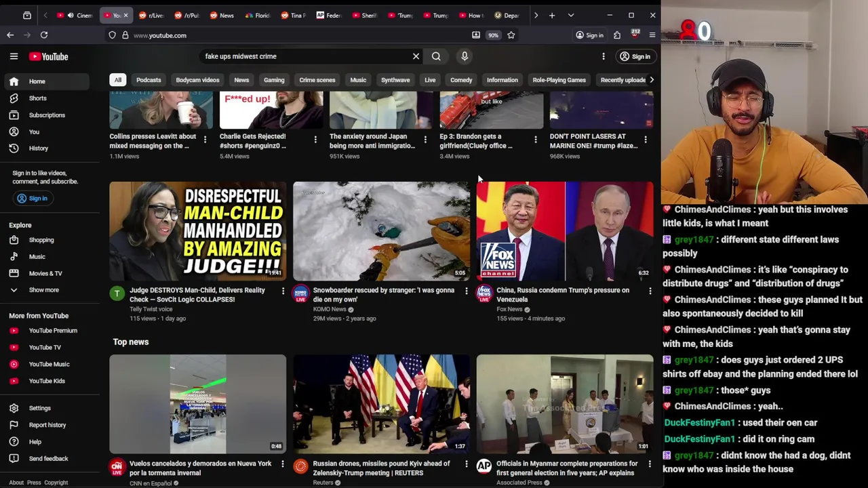Click the tracking protection shield icon

(x=113, y=35)
